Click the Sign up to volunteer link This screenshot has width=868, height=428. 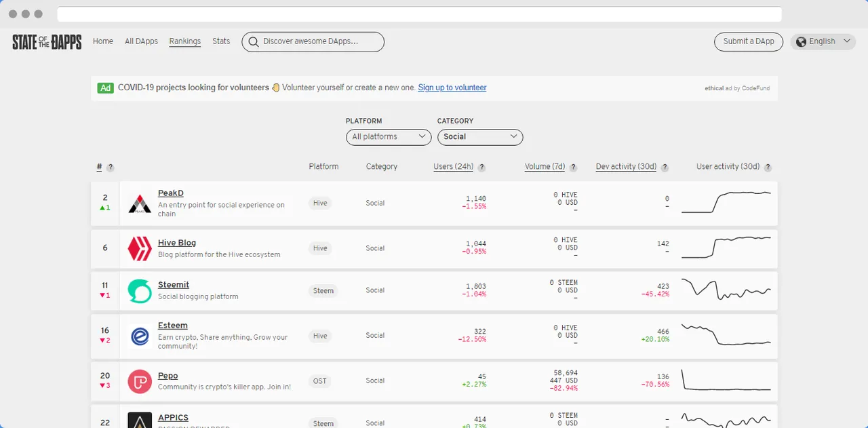point(452,88)
